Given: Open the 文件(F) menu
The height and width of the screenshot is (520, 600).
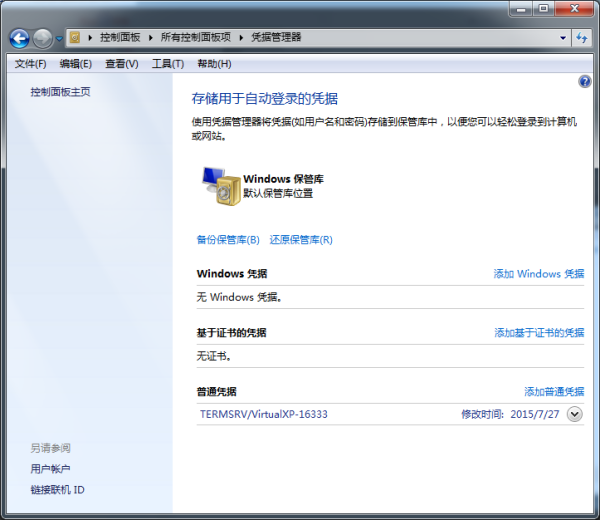Looking at the screenshot, I should 30,64.
